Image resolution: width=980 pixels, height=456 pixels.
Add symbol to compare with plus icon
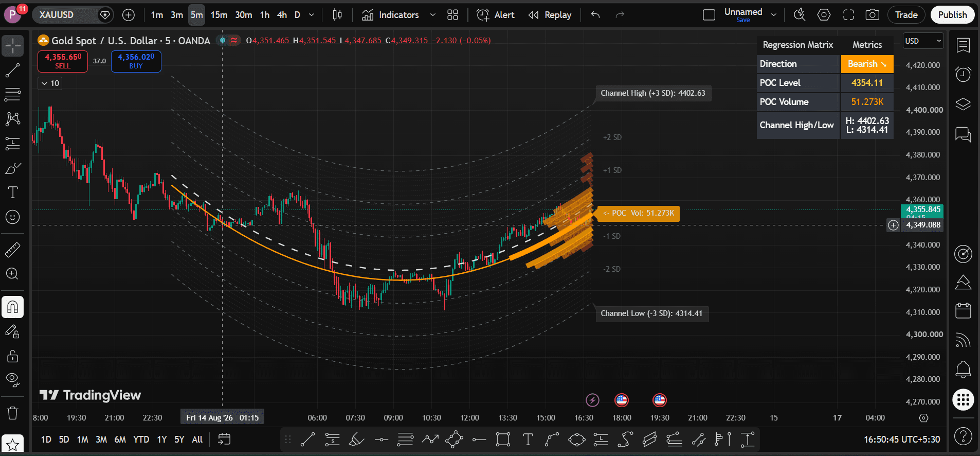tap(129, 15)
